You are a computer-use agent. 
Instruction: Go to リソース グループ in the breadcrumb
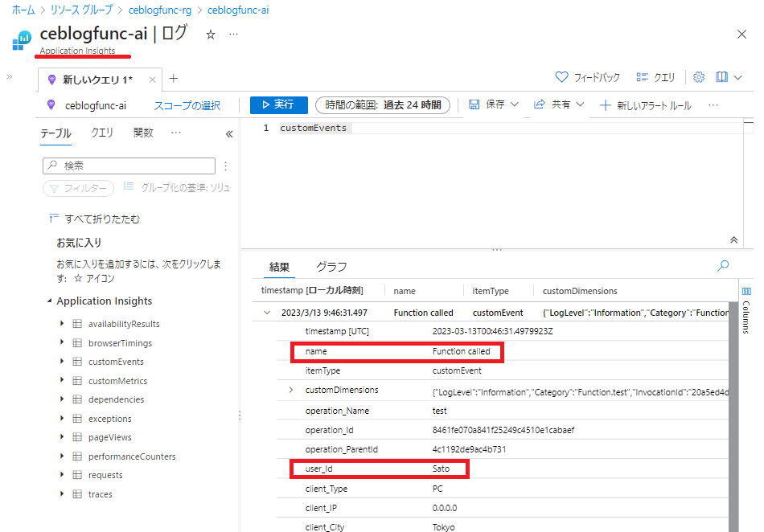[81, 10]
